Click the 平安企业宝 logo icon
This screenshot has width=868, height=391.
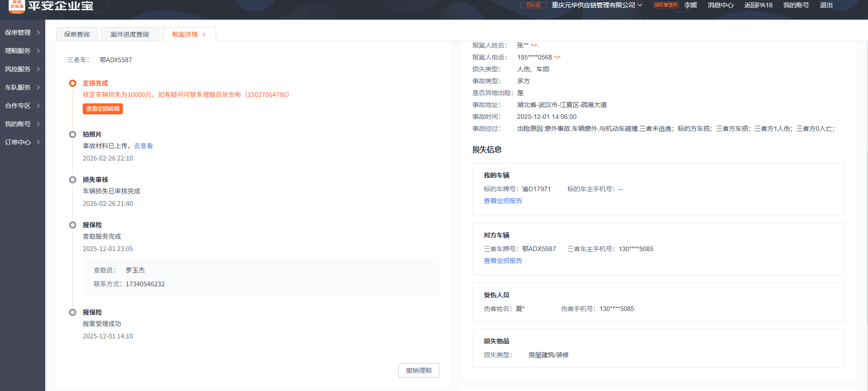pyautogui.click(x=17, y=6)
